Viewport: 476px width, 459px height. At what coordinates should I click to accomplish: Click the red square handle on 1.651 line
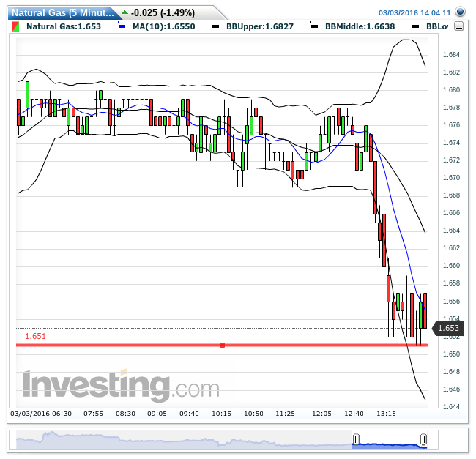(222, 345)
